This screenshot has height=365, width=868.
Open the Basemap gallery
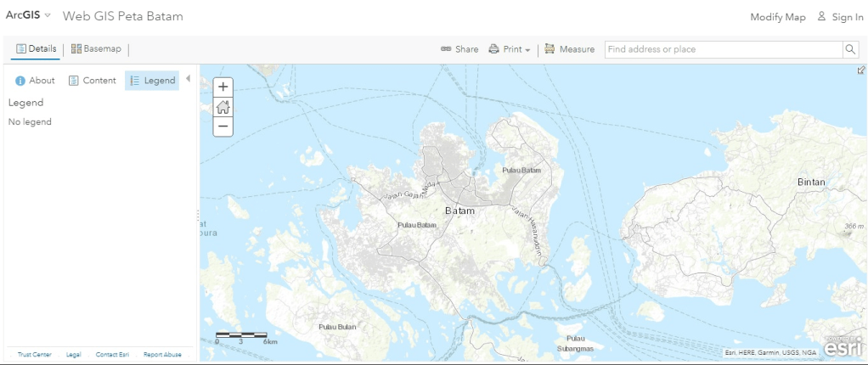point(97,49)
